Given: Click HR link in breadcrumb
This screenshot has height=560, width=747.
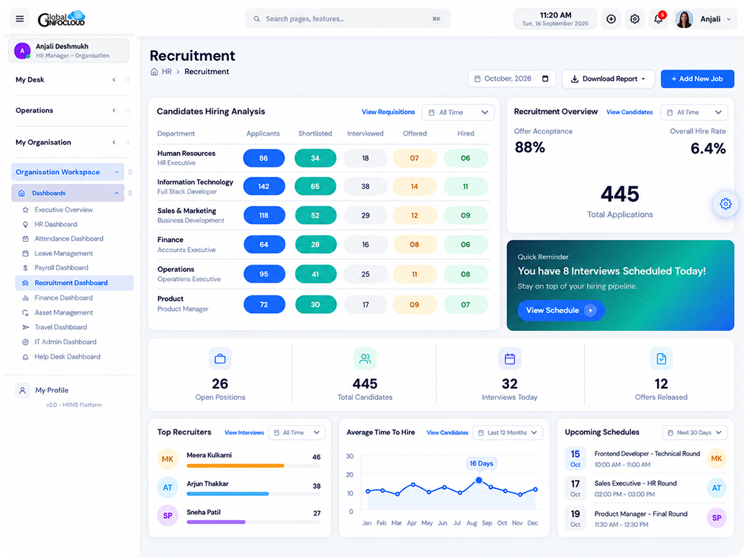Looking at the screenshot, I should pyautogui.click(x=167, y=72).
